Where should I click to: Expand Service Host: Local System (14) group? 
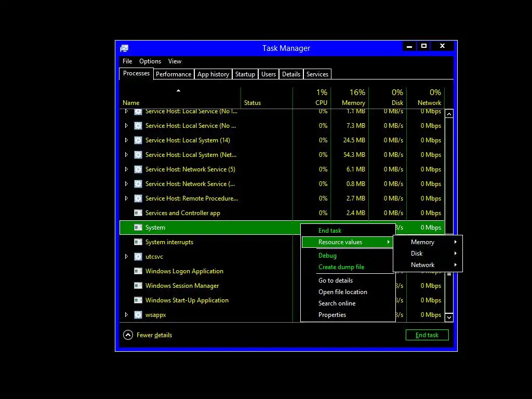tap(126, 140)
